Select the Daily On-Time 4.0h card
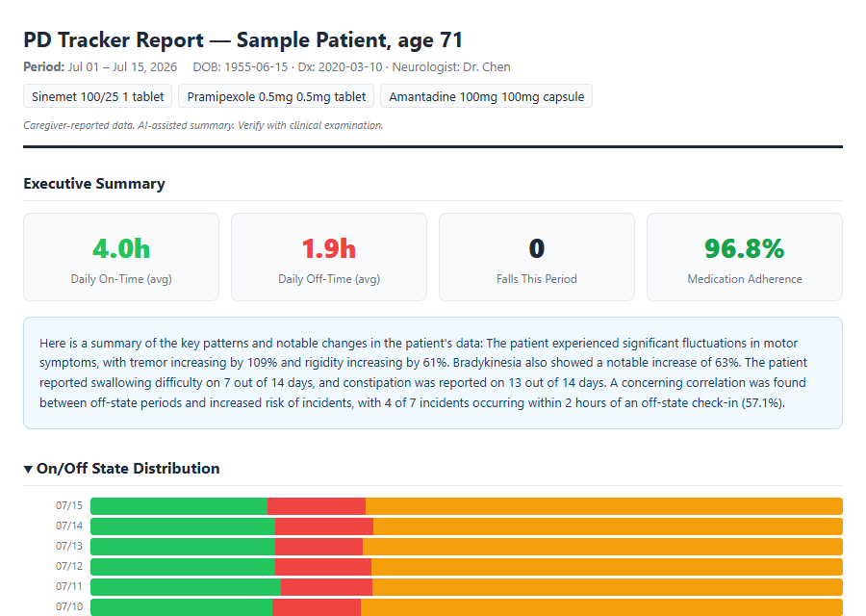This screenshot has height=616, width=866. [121, 257]
